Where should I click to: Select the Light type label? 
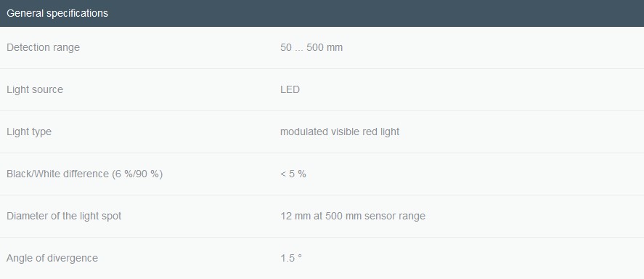[x=29, y=132]
